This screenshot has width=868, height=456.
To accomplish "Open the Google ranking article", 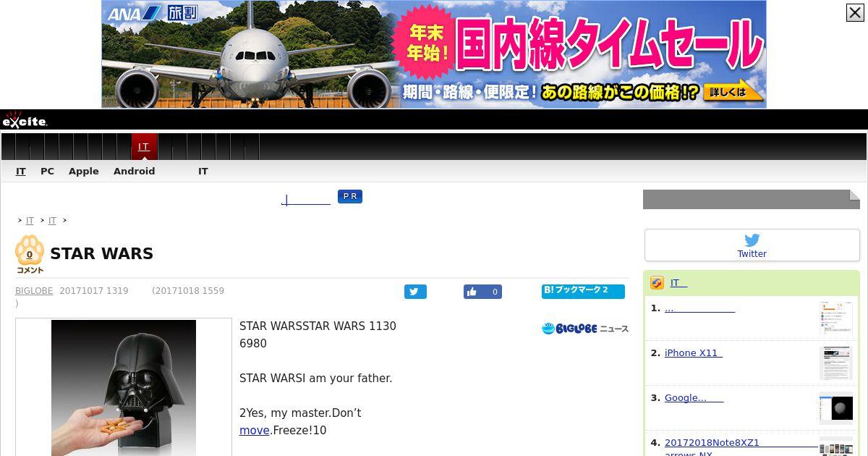I will click(x=694, y=398).
